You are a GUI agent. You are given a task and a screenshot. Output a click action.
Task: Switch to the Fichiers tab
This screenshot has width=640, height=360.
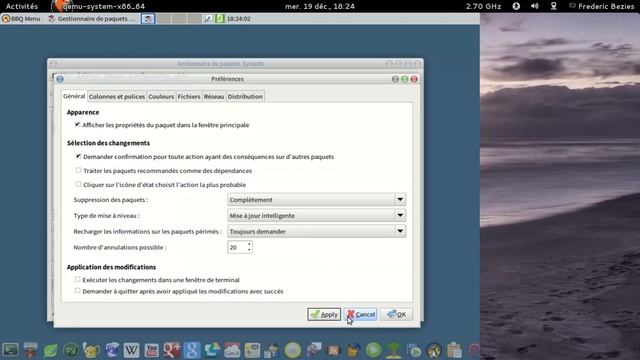[189, 97]
